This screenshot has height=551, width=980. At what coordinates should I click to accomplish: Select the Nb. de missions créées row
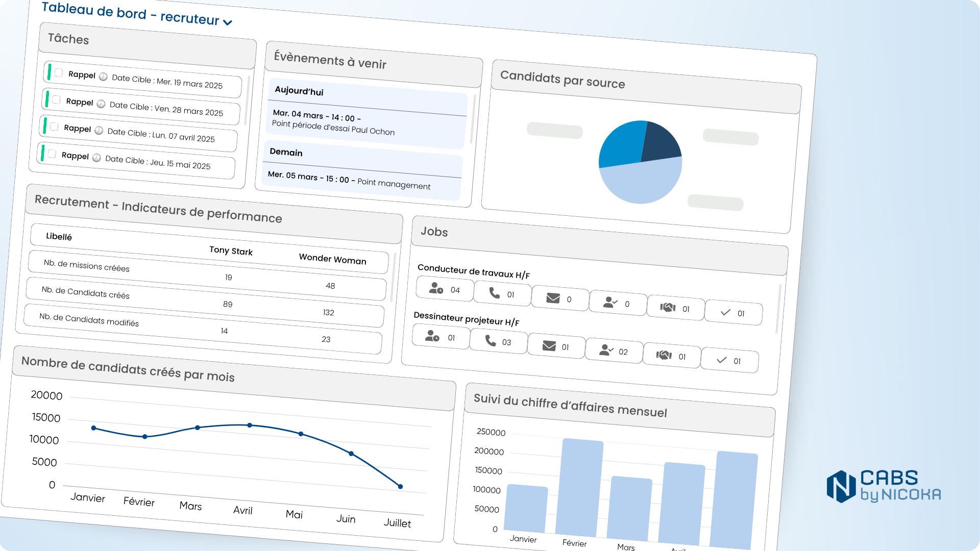(x=207, y=275)
